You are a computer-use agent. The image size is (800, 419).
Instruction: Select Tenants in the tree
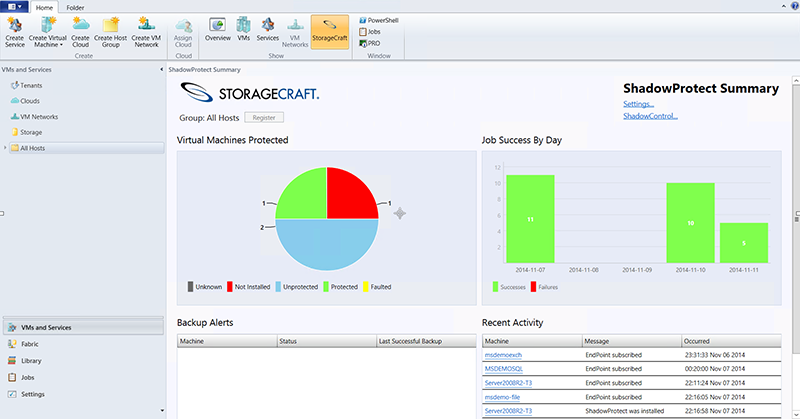27,86
